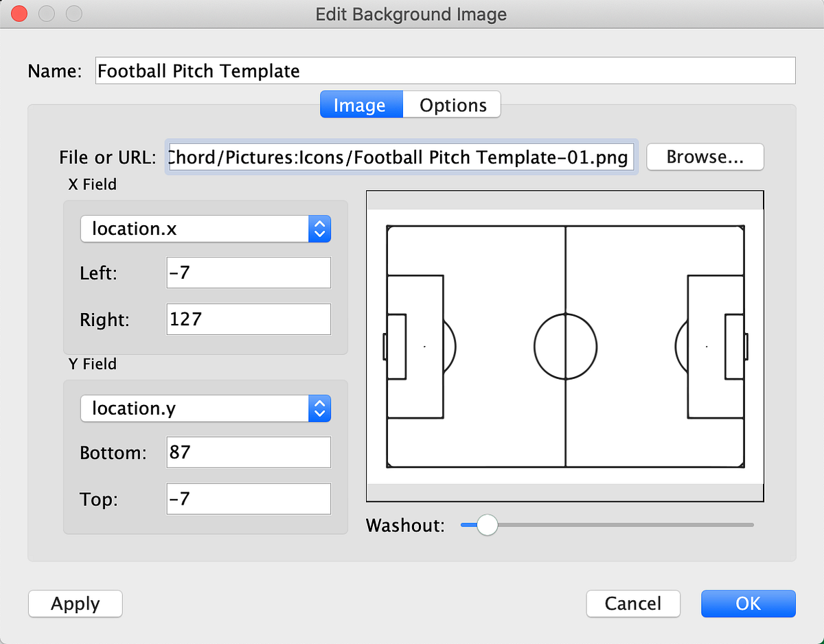Click the football pitch preview image

point(564,345)
